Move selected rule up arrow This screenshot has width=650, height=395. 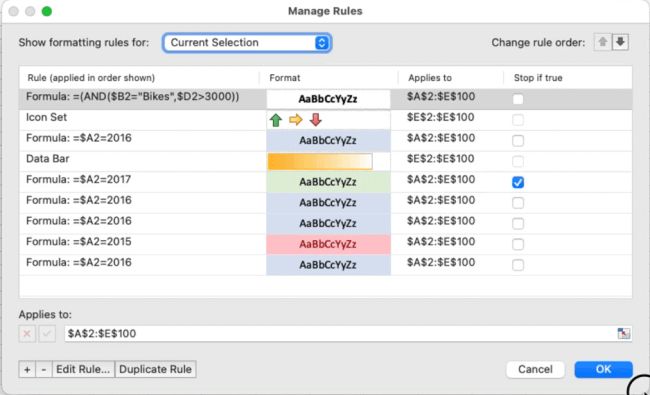point(602,42)
